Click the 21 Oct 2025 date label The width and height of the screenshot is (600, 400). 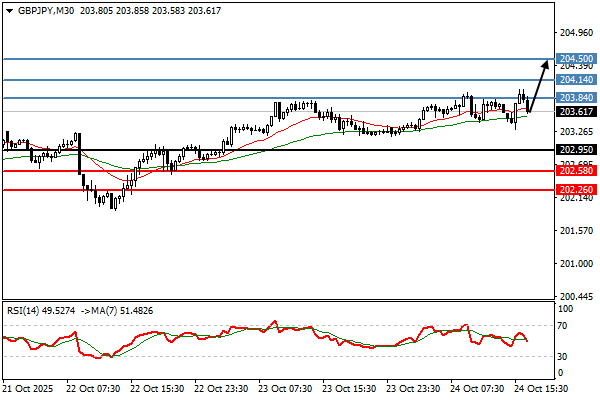26,388
